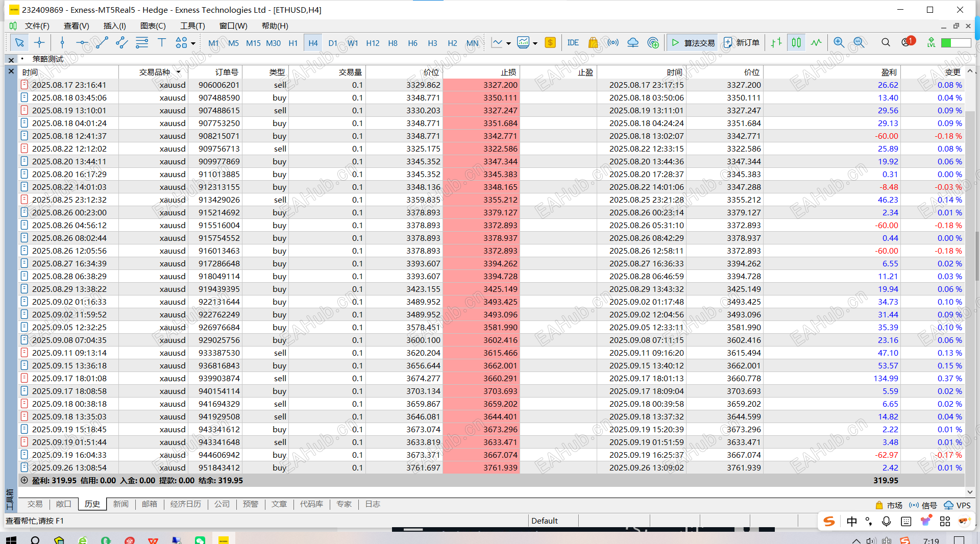This screenshot has width=980, height=544.
Task: Open the cloud VPS toolbar icon
Action: (x=633, y=43)
